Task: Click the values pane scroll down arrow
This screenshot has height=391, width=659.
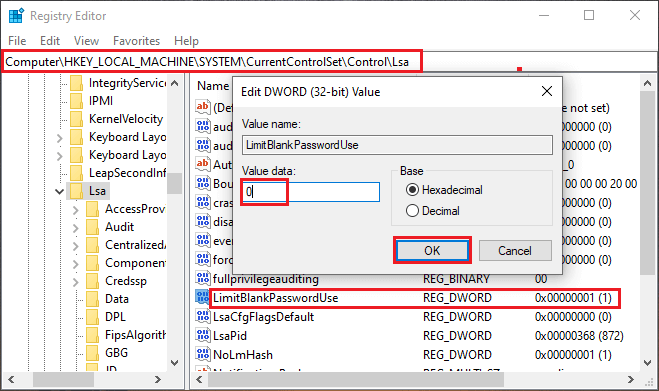Action: (647, 362)
